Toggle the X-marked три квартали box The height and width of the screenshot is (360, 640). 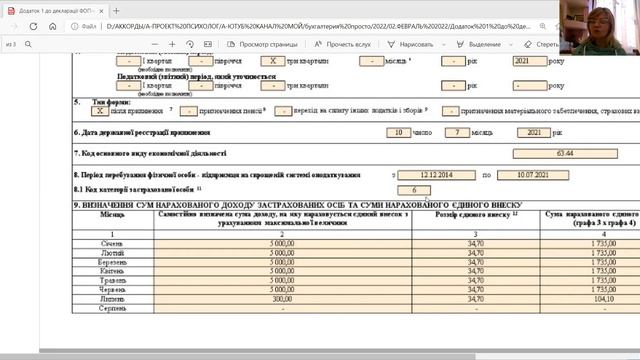[x=273, y=61]
